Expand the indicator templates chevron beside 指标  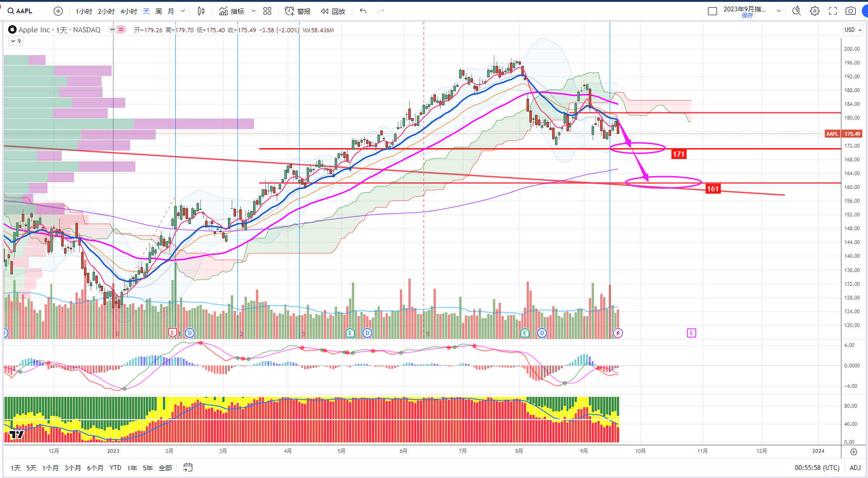[x=254, y=11]
